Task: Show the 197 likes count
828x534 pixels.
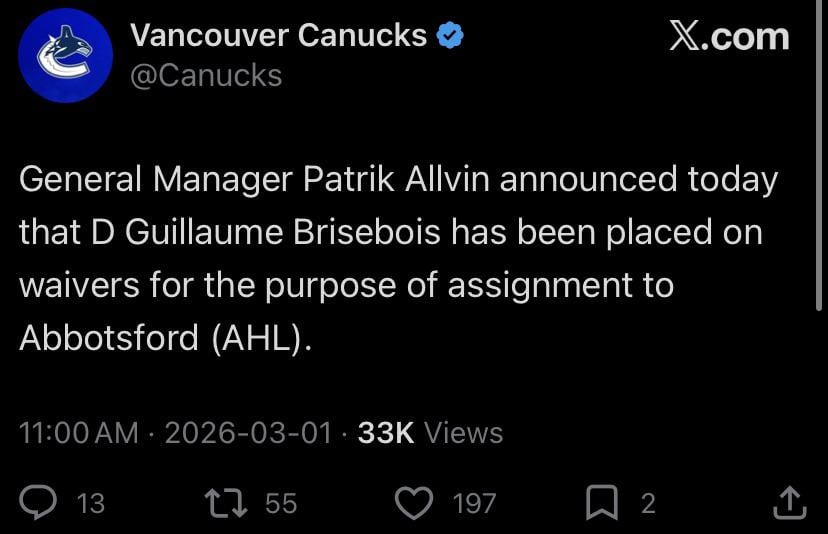Action: click(474, 503)
